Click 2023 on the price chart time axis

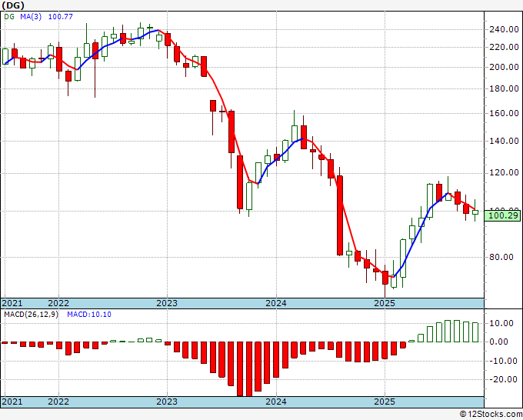click(167, 303)
